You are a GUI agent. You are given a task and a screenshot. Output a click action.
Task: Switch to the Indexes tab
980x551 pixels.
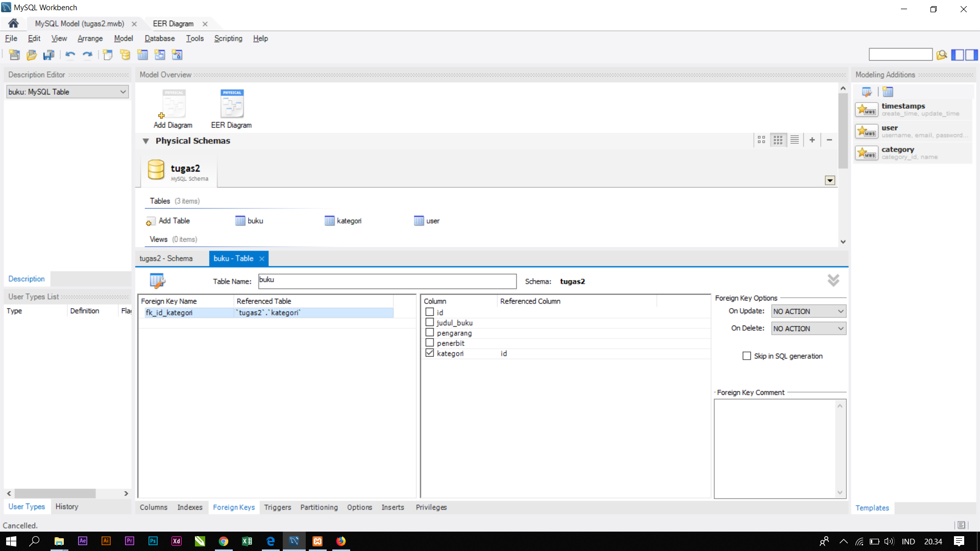pyautogui.click(x=190, y=507)
